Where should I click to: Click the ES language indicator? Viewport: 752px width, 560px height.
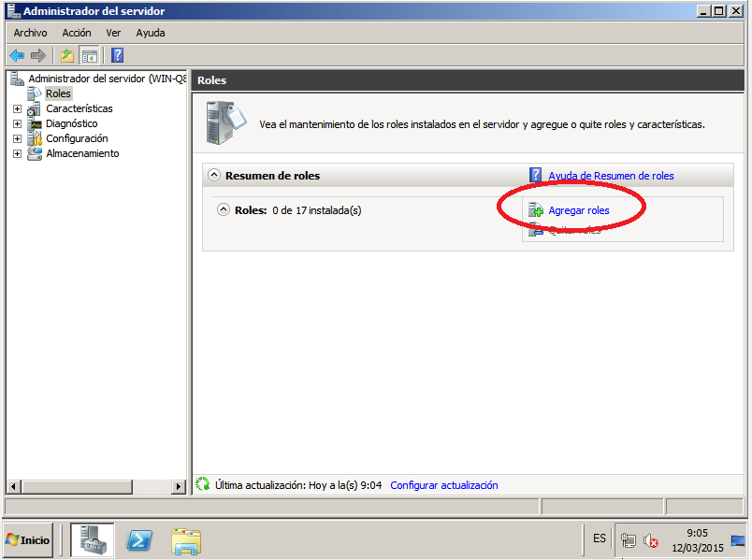click(600, 538)
